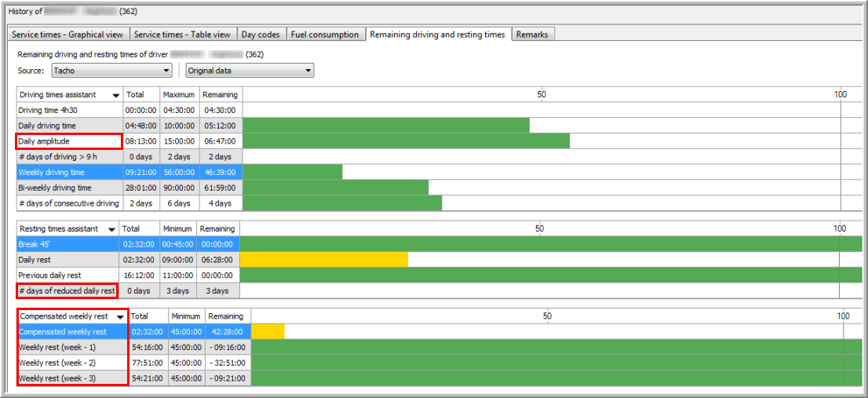
Task: Open the Service times - Graphical view tab
Action: 67,35
